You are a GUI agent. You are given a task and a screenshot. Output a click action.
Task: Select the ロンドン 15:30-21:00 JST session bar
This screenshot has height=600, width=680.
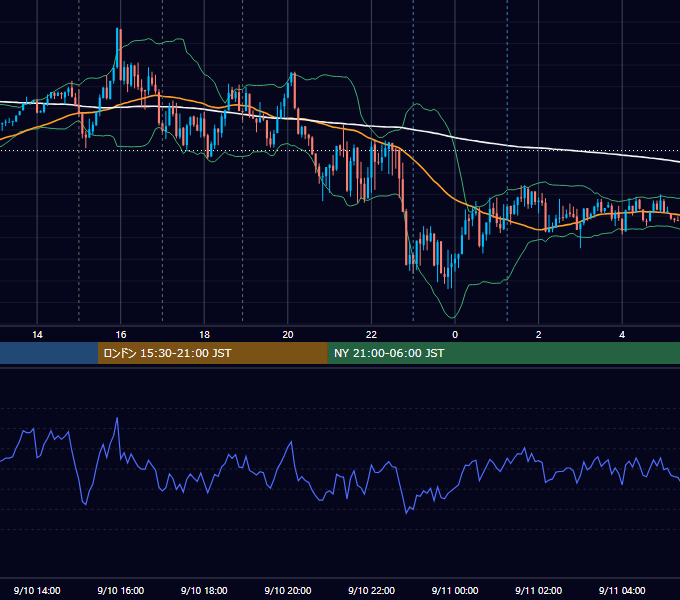point(212,353)
